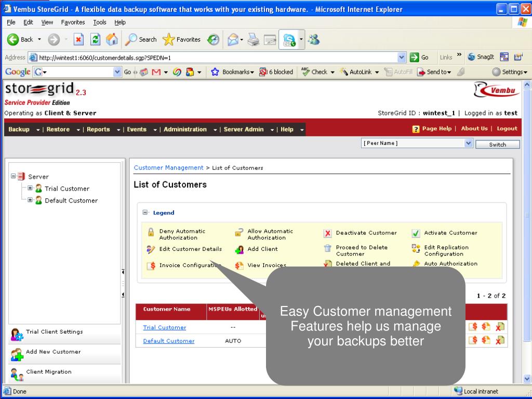Open the View menu
The width and height of the screenshot is (532, 399).
(x=47, y=22)
